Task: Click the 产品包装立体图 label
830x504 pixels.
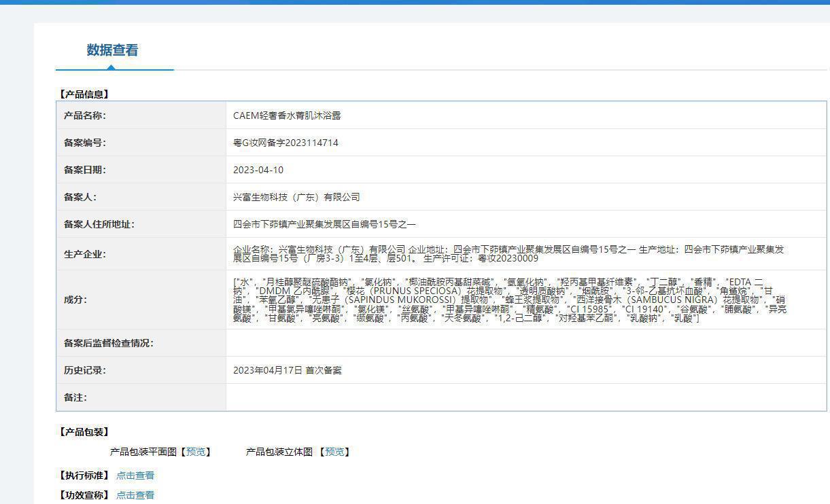Action: coord(279,452)
